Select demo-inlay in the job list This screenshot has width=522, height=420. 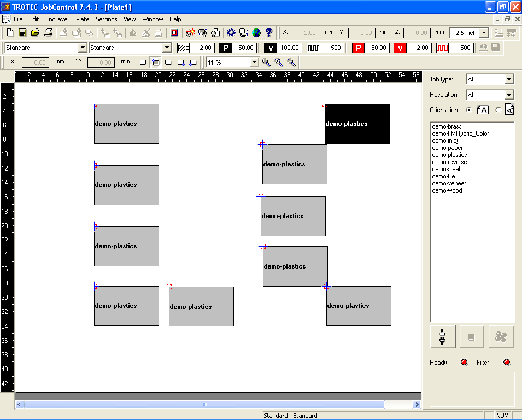[x=446, y=141]
